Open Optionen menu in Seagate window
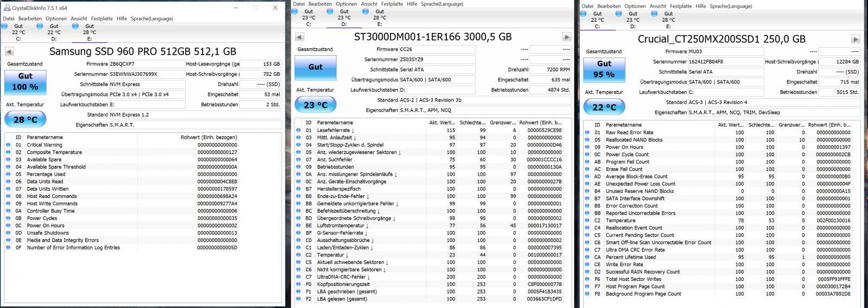Viewport: 868px width, 308px height. click(346, 4)
